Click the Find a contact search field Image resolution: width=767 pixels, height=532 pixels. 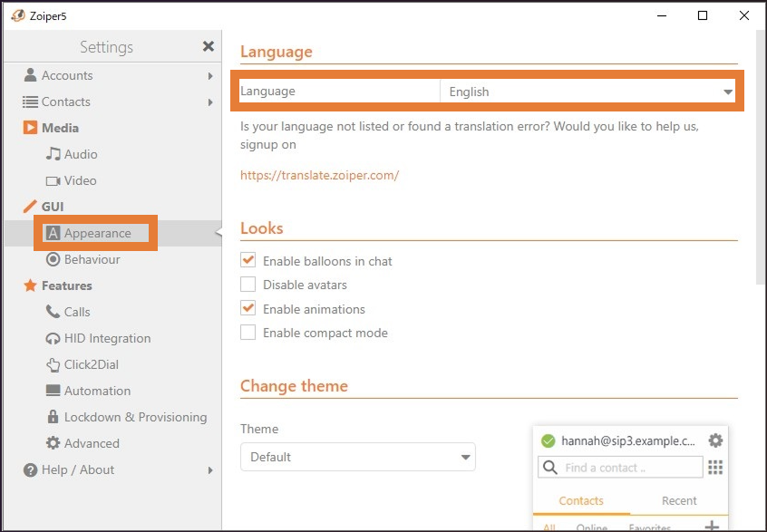(x=629, y=468)
